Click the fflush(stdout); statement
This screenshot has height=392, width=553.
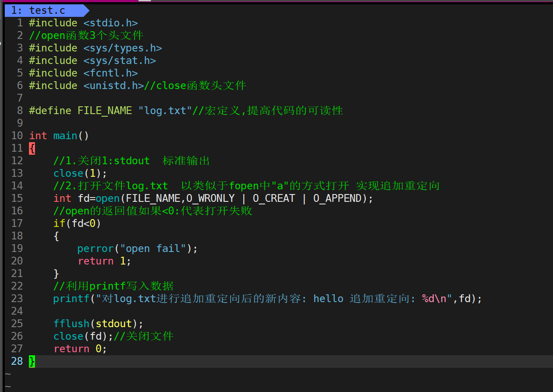tap(98, 324)
